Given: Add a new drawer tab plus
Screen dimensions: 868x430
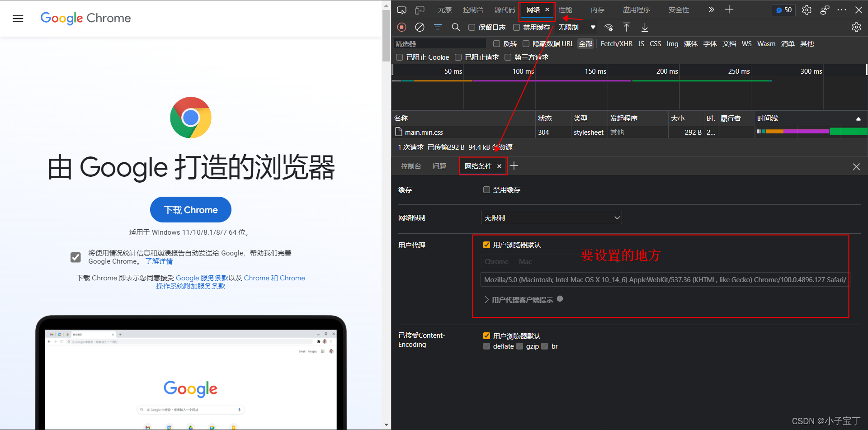Looking at the screenshot, I should [514, 166].
